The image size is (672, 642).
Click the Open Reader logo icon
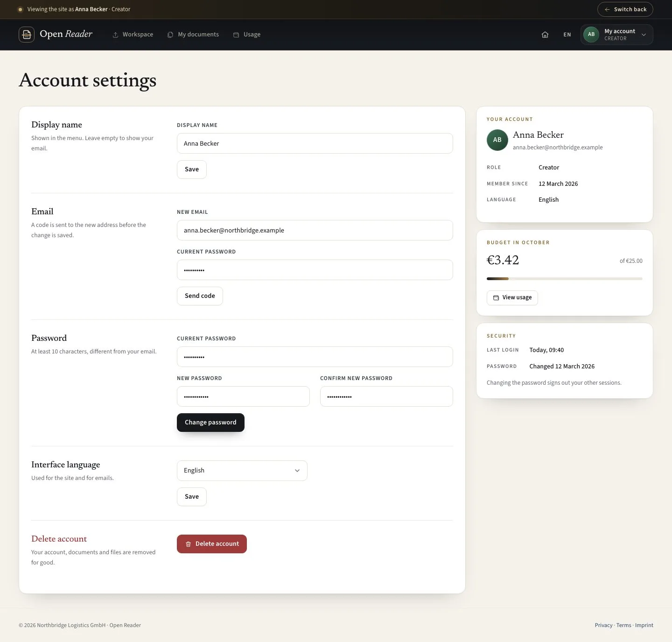[27, 35]
